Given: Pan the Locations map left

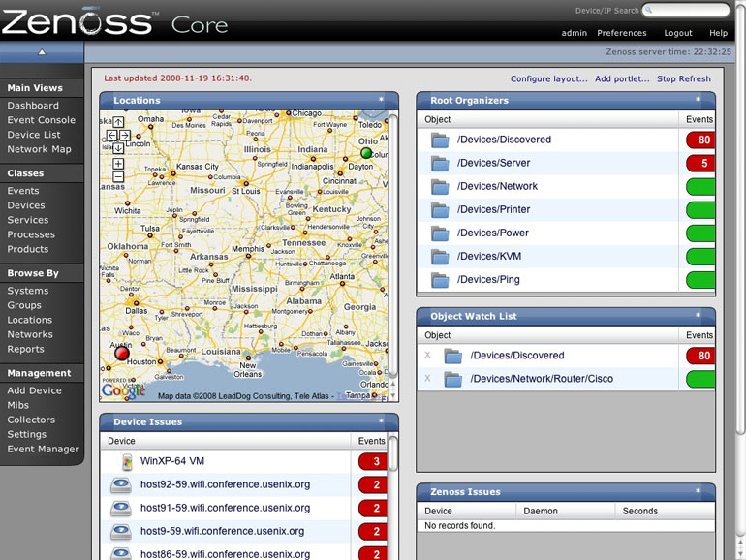Looking at the screenshot, I should pyautogui.click(x=111, y=135).
